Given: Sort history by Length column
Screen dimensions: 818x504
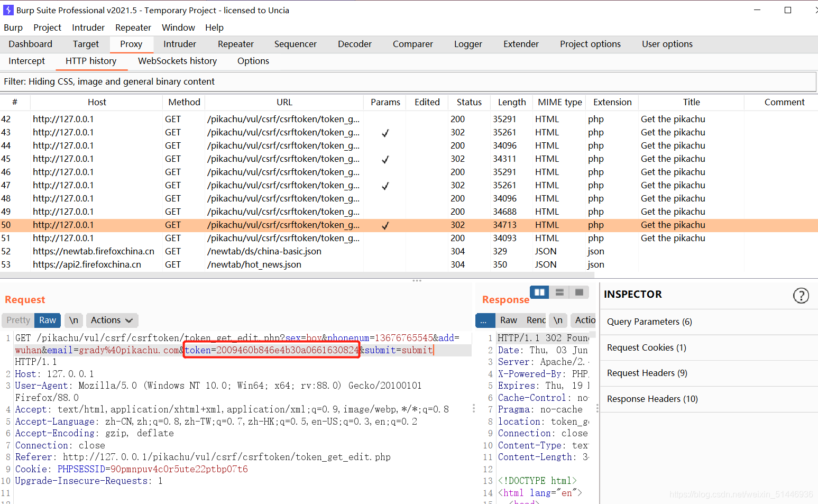Looking at the screenshot, I should (512, 102).
